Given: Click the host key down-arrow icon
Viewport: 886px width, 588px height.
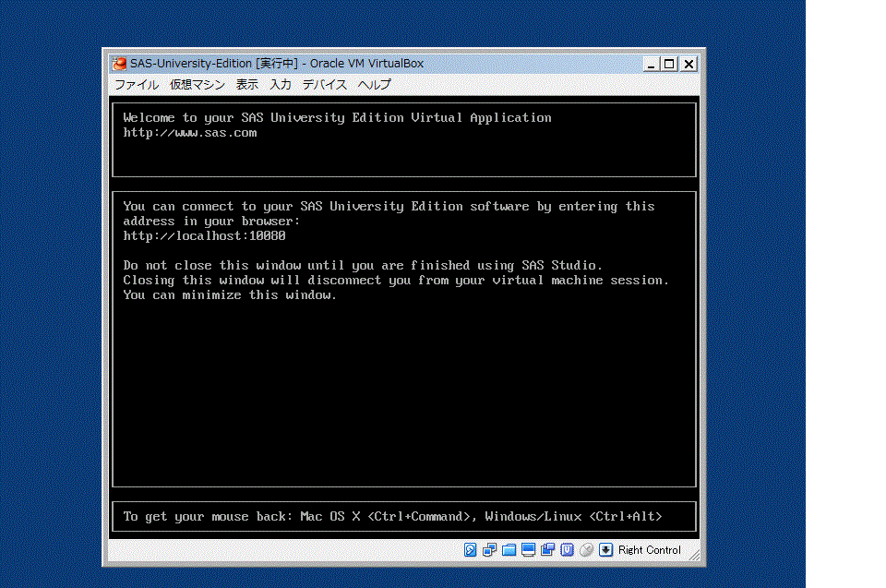Looking at the screenshot, I should [605, 549].
